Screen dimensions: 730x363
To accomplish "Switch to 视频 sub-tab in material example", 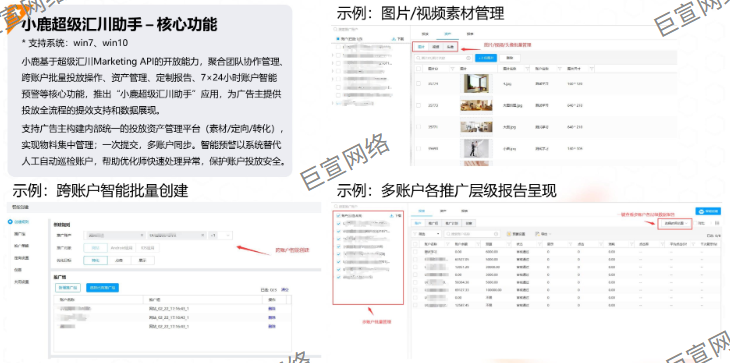I will pos(435,47).
